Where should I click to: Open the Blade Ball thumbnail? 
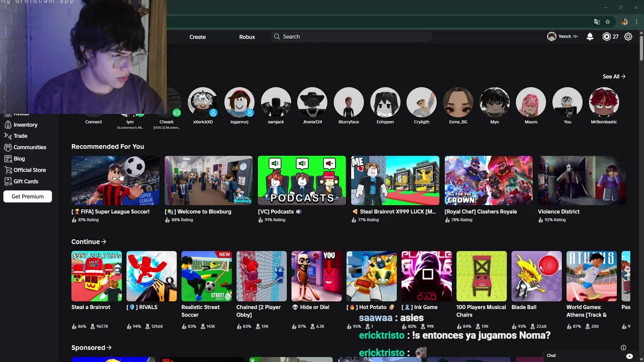[x=537, y=276]
